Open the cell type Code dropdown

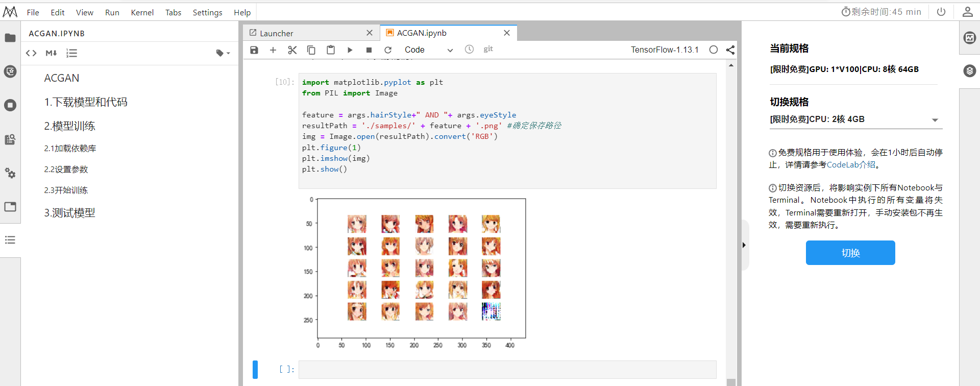(428, 50)
